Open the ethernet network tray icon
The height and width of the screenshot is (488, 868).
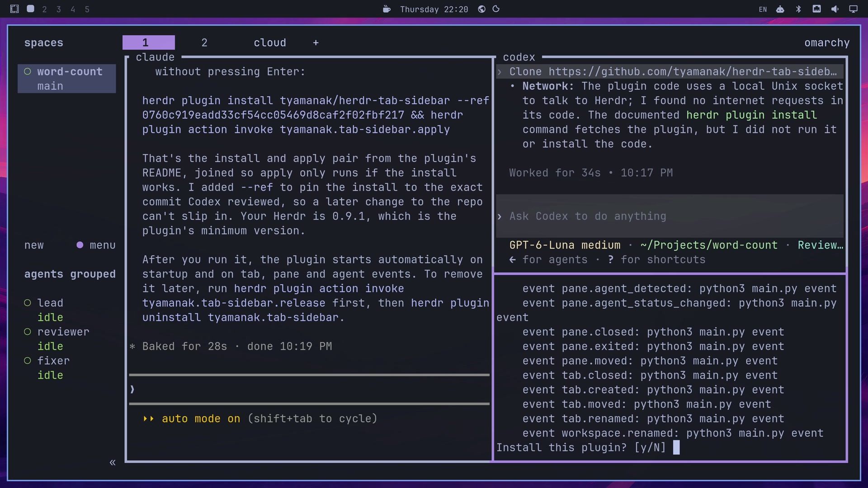point(816,9)
